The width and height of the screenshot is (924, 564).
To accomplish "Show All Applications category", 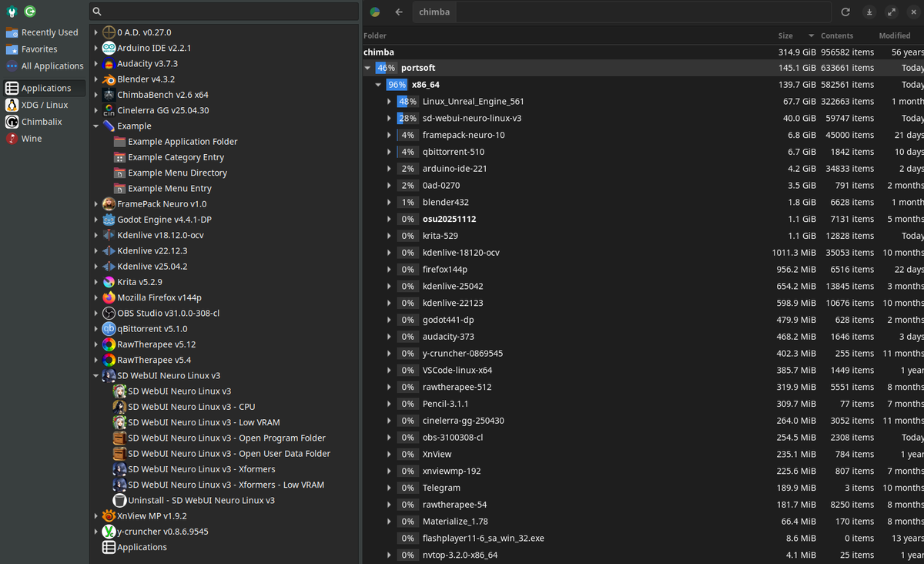I will 43,66.
